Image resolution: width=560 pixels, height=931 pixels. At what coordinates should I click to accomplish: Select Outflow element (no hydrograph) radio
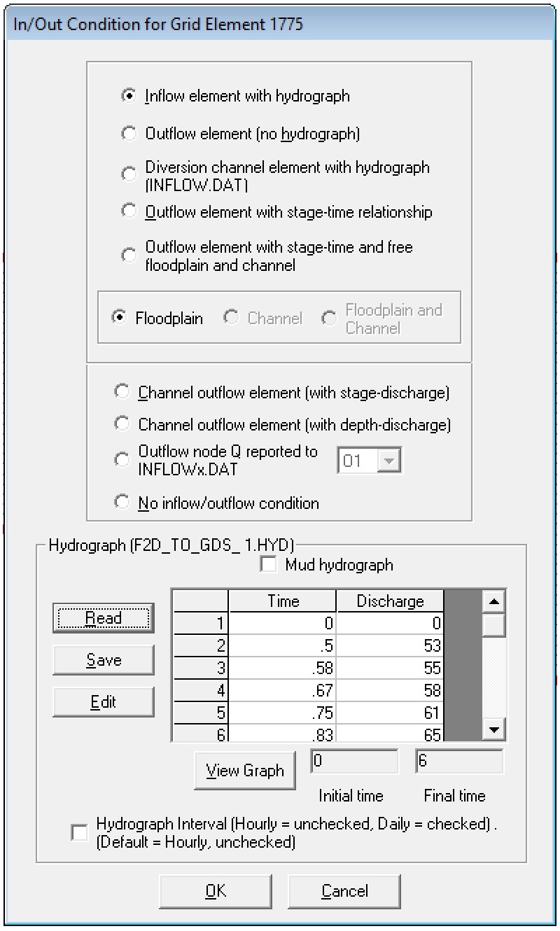coord(129,134)
